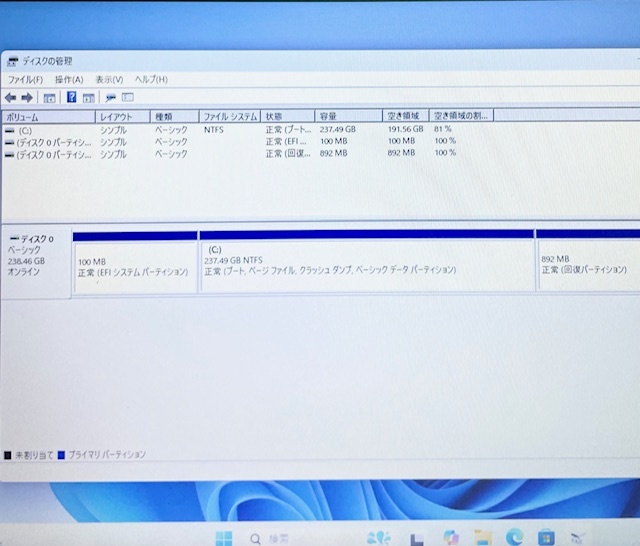Open the widgets icon on taskbar
The height and width of the screenshot is (546, 640).
378,538
